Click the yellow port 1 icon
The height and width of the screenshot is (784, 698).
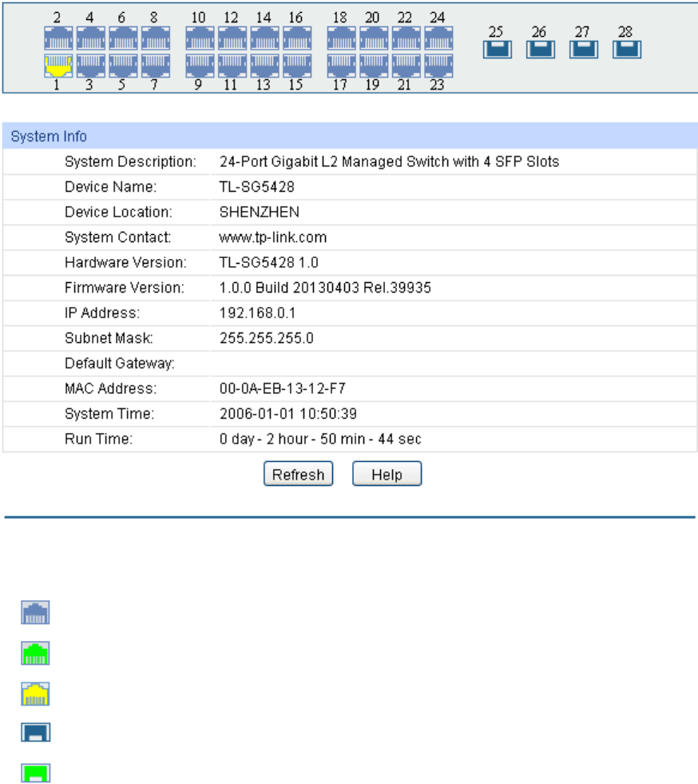(x=58, y=66)
